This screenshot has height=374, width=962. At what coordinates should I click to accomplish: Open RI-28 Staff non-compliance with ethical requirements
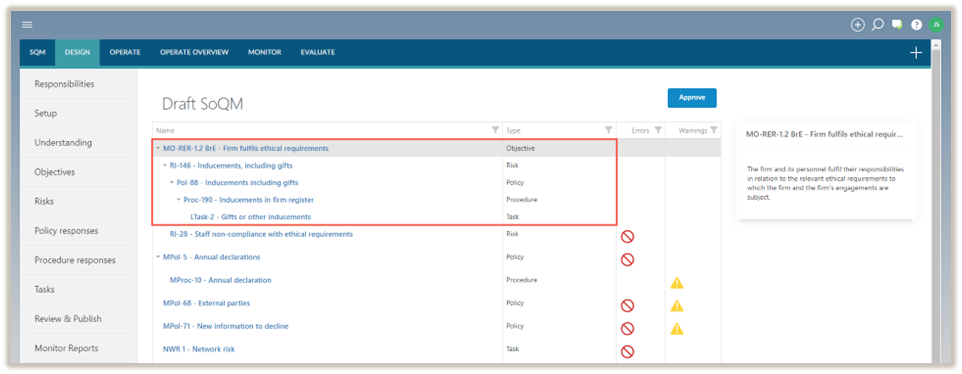(x=261, y=234)
